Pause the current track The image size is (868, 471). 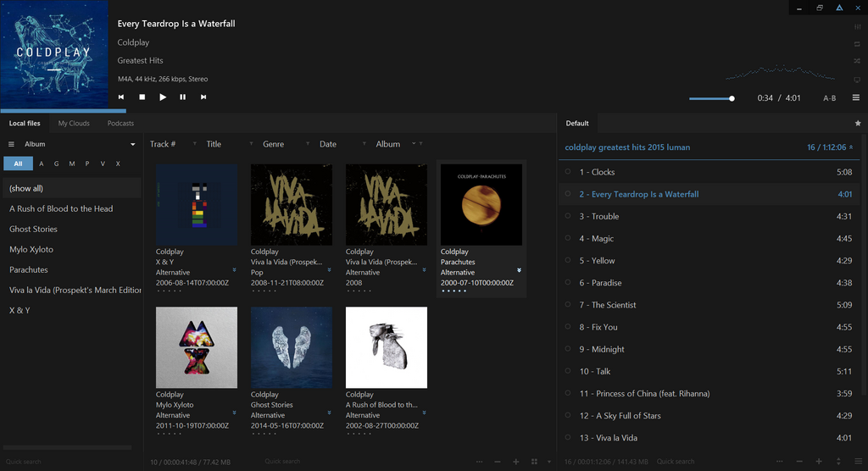183,97
